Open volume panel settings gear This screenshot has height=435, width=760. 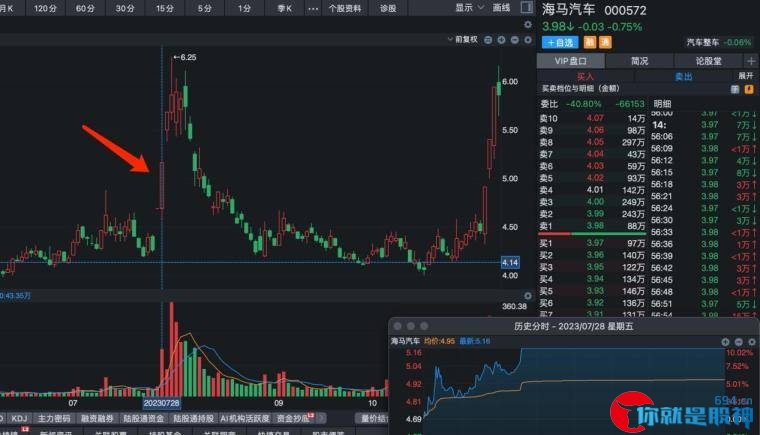point(528,295)
